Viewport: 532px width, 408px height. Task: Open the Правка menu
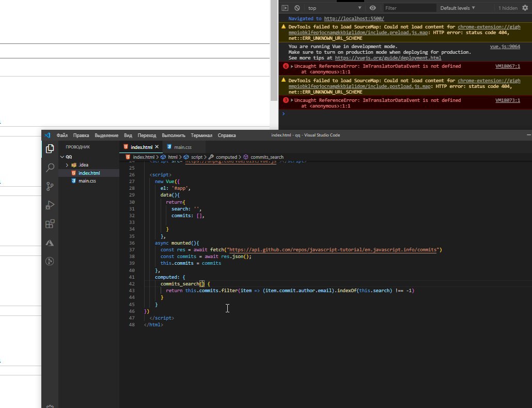(x=81, y=135)
